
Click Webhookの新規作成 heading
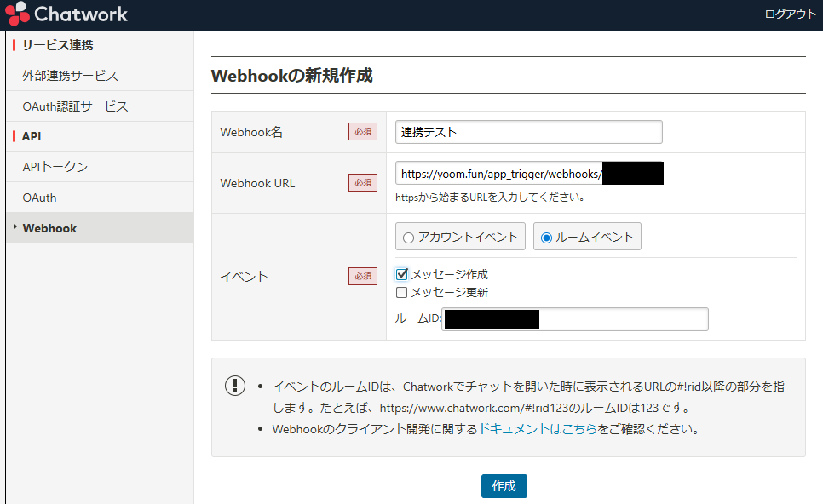[292, 76]
